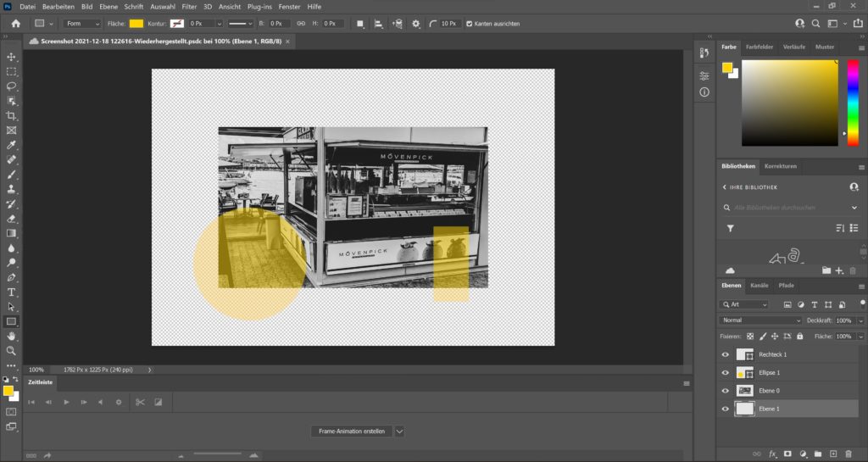Viewport: 868px width, 462px height.
Task: Jump to first frame in timeline
Action: pos(31,403)
